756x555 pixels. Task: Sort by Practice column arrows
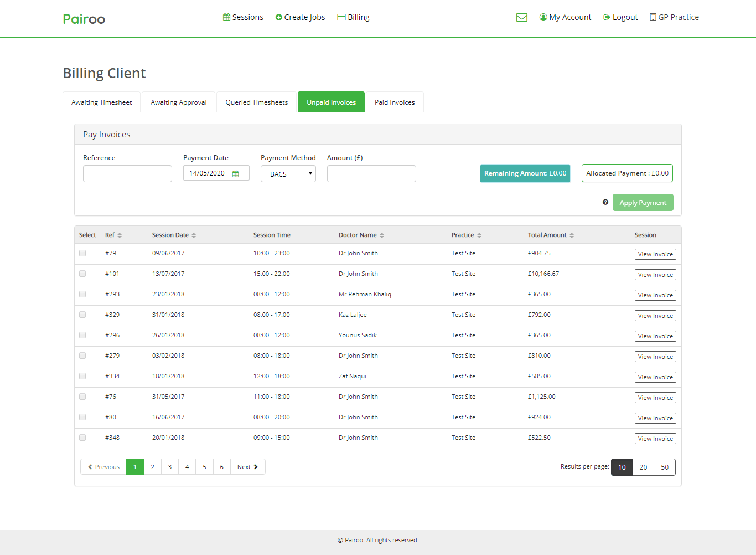click(x=479, y=235)
